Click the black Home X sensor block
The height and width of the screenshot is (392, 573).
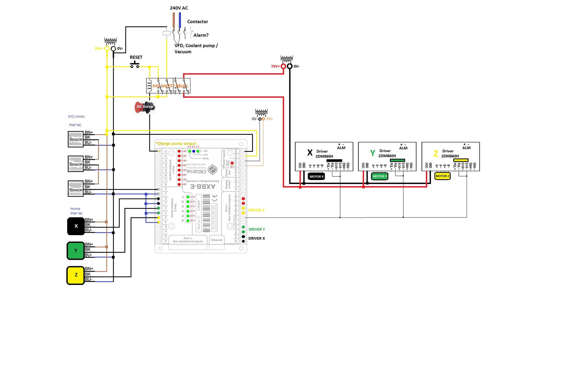click(76, 226)
